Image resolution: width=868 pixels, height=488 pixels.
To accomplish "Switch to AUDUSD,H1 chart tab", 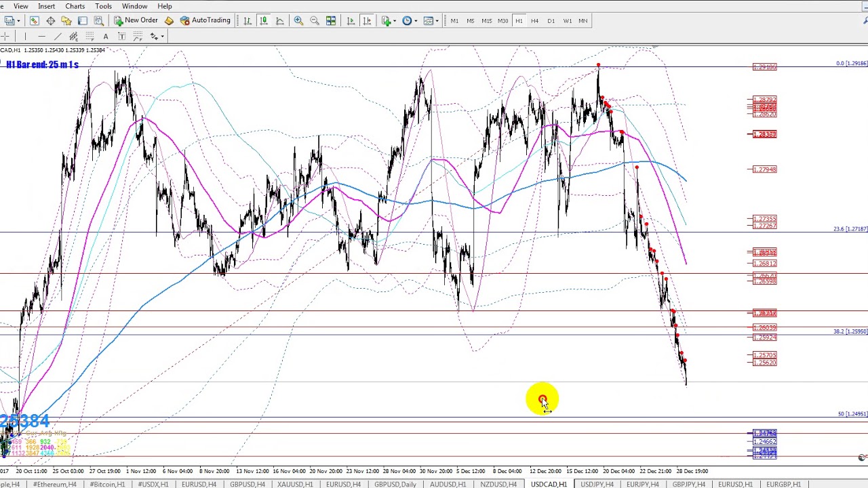I will (448, 484).
